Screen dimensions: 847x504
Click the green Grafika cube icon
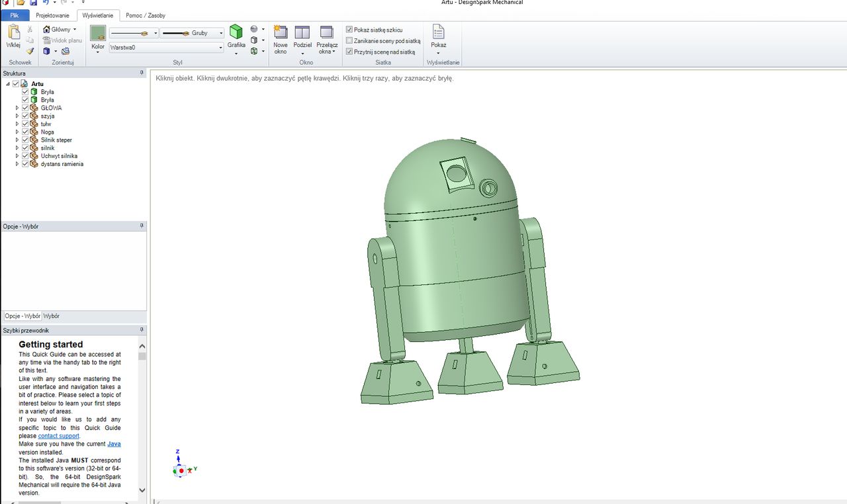coord(236,32)
